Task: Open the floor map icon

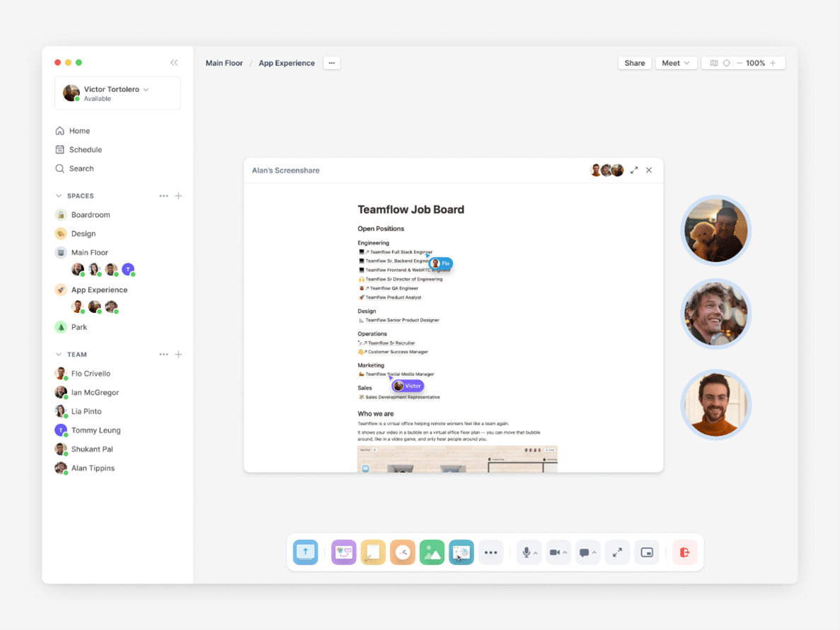Action: click(x=713, y=63)
